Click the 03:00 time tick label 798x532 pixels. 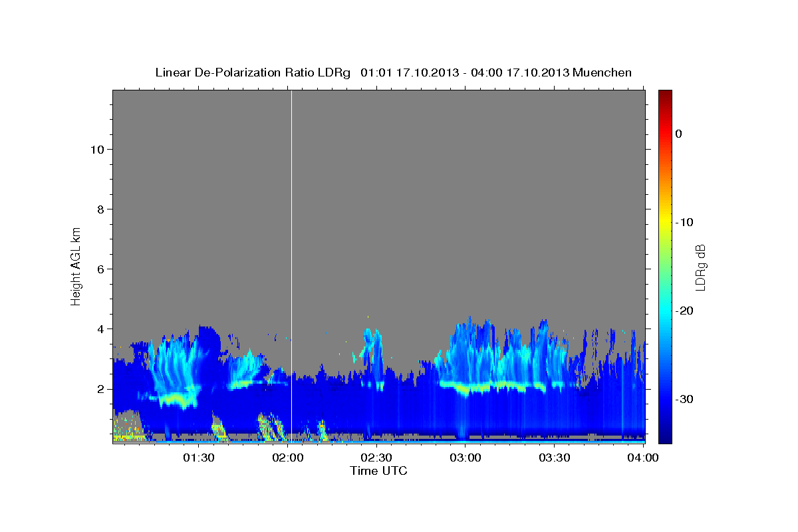tap(465, 458)
